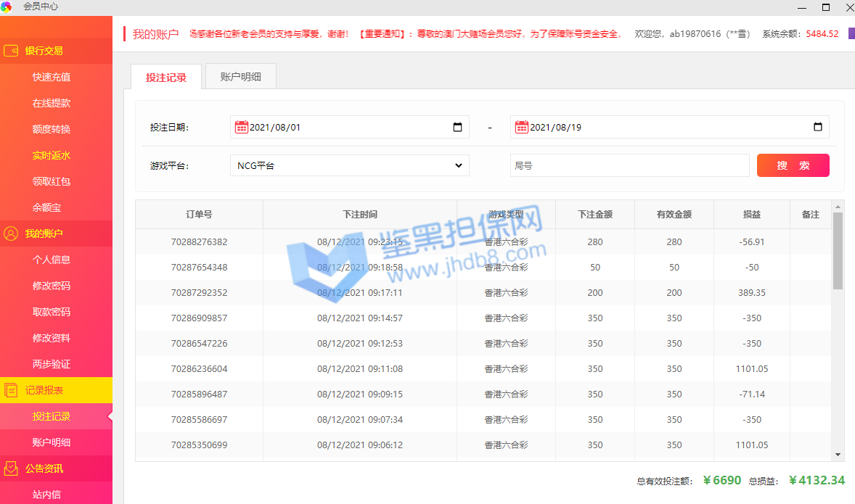Image resolution: width=855 pixels, height=504 pixels.
Task: Go to 修改密码 in the sidebar
Action: coord(52,286)
